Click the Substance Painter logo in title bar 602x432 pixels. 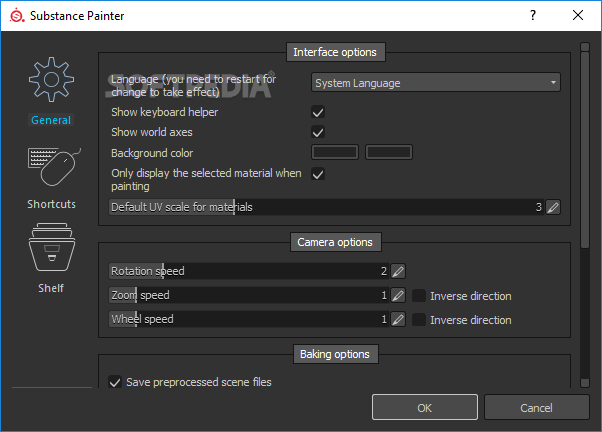17,16
